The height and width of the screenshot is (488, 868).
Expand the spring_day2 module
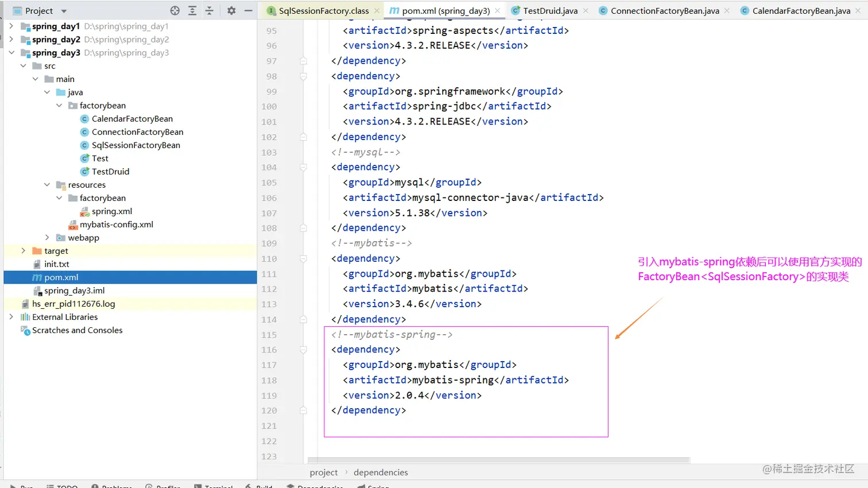coord(11,39)
